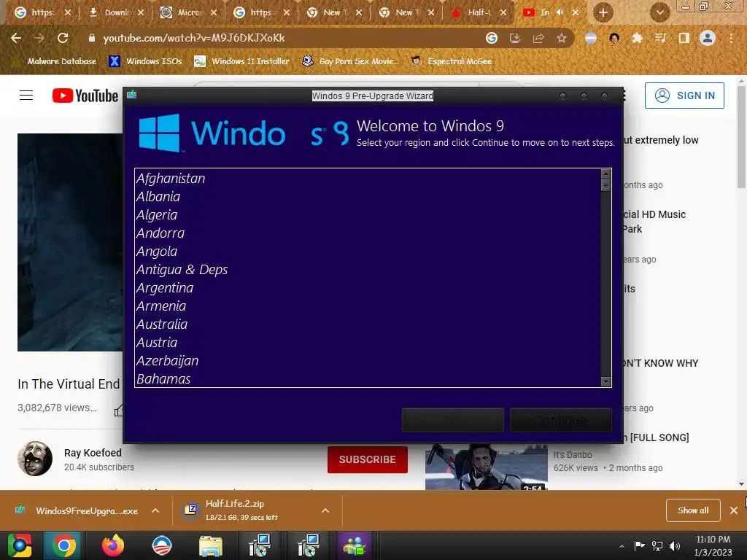747x560 pixels.
Task: Switch to the first Google https tab
Action: [42, 12]
